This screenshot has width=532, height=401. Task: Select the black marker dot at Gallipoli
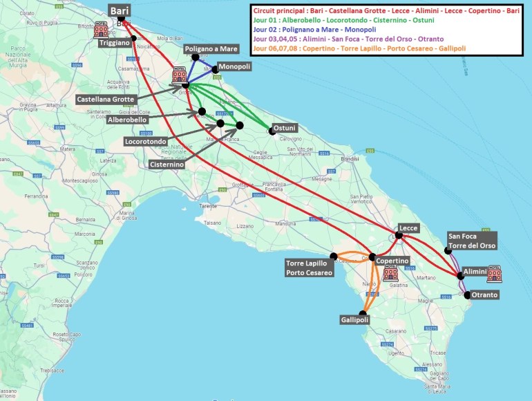click(x=364, y=313)
